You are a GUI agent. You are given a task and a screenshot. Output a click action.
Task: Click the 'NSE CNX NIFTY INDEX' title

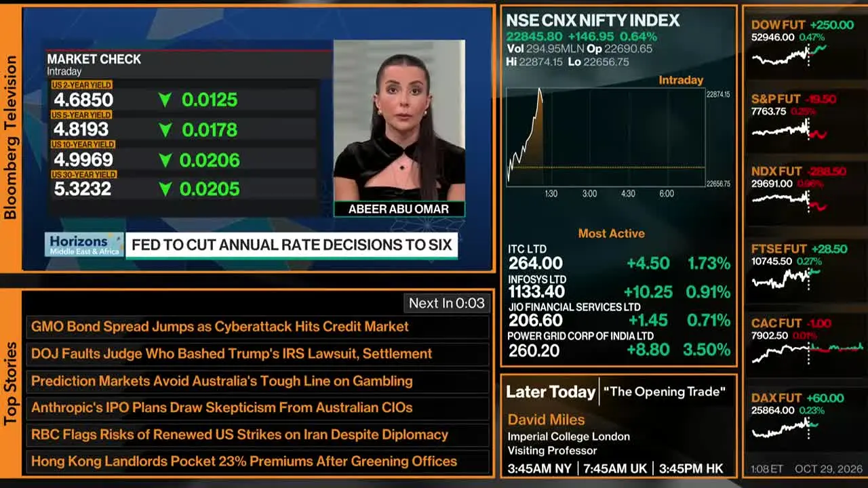pyautogui.click(x=593, y=20)
